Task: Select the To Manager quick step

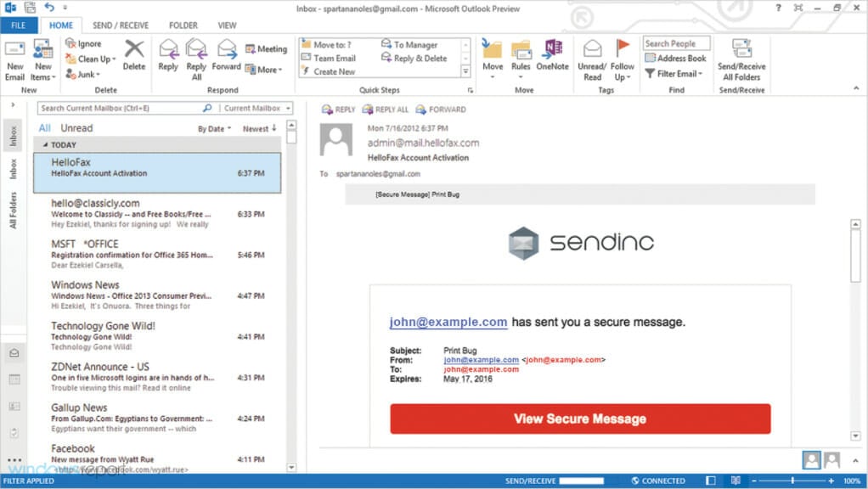Action: pos(409,44)
